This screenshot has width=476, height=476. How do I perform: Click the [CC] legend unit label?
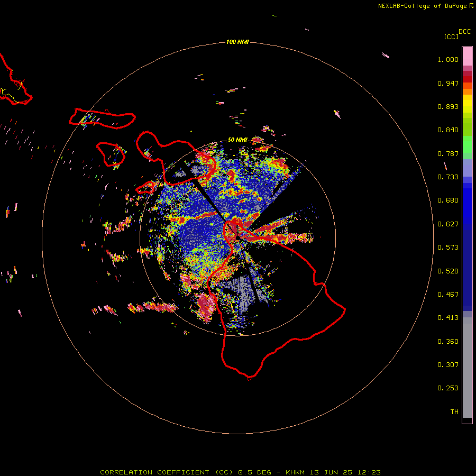tap(451, 36)
